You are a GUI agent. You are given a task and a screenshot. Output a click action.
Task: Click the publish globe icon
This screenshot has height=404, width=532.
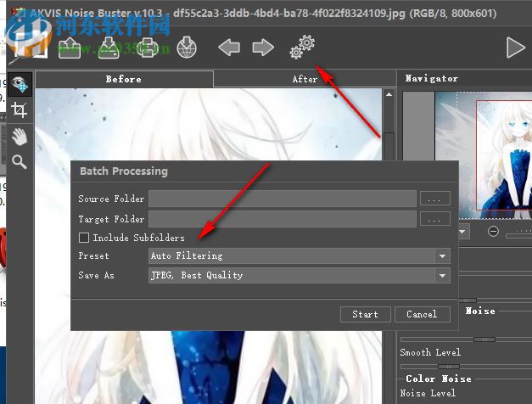(187, 48)
